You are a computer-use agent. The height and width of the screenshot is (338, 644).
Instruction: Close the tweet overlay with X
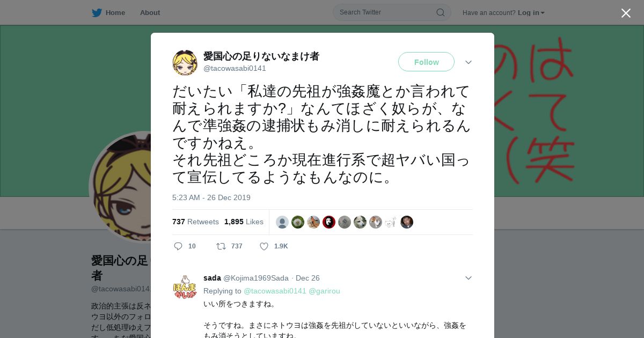[x=626, y=13]
